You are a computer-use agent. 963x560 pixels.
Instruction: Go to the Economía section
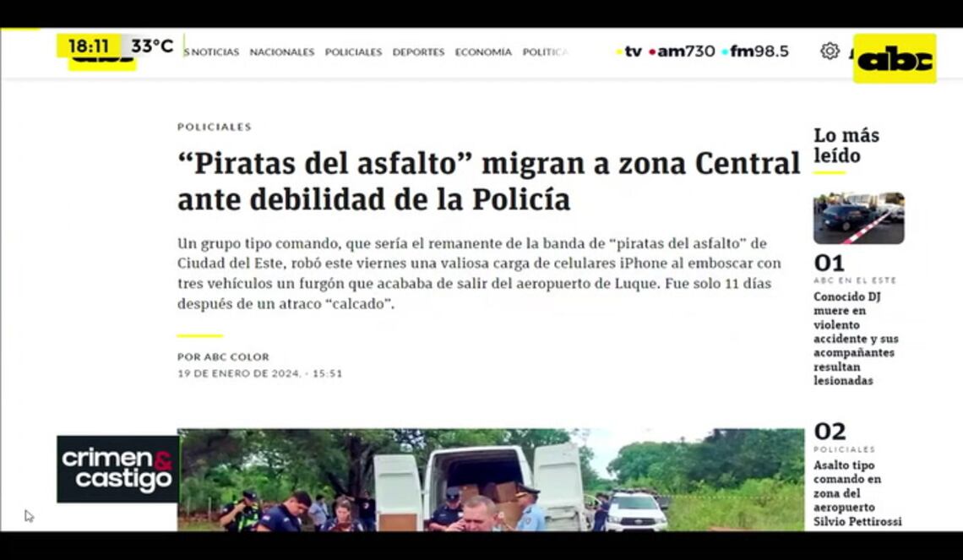point(483,52)
